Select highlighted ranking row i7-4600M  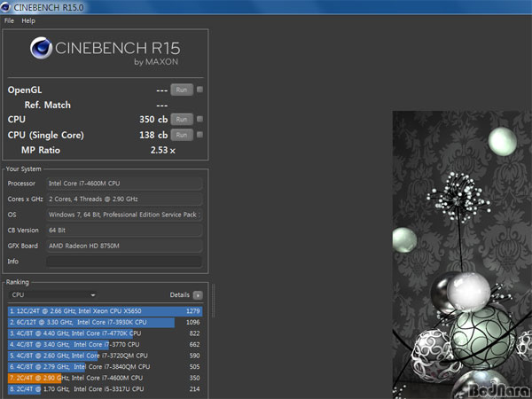pos(106,378)
